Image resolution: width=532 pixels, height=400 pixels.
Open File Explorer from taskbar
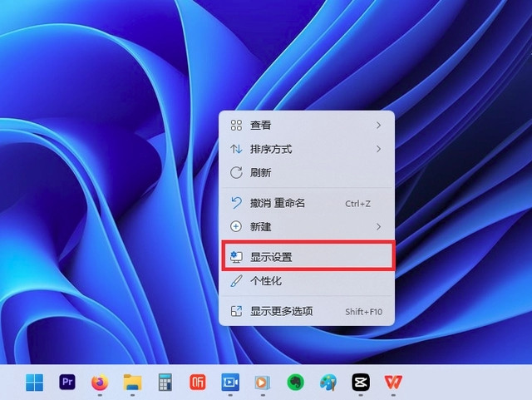click(132, 383)
